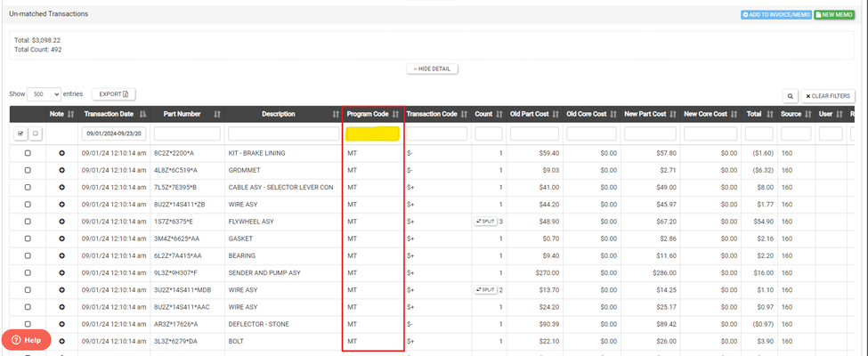This screenshot has height=356, width=868.
Task: Click SPLIT button on 3U2Z*14S411*MDB row
Action: [485, 290]
